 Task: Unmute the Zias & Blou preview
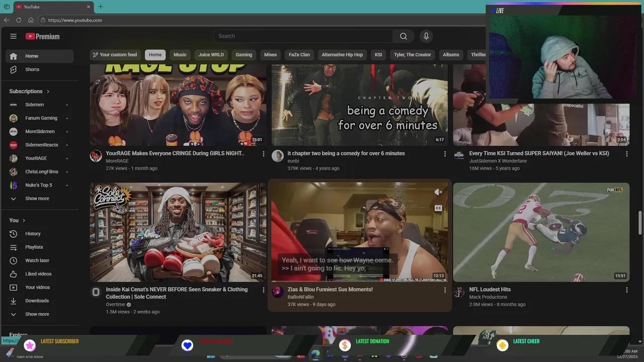[438, 192]
